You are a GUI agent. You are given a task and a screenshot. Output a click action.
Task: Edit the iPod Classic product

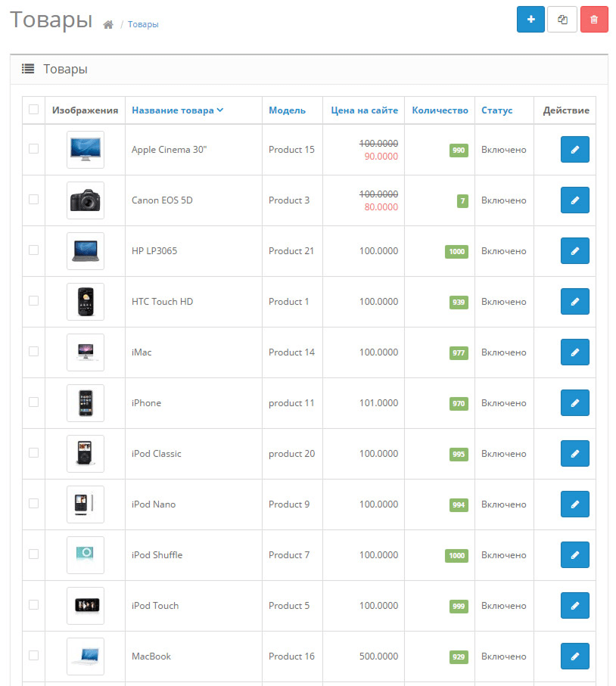(x=575, y=454)
